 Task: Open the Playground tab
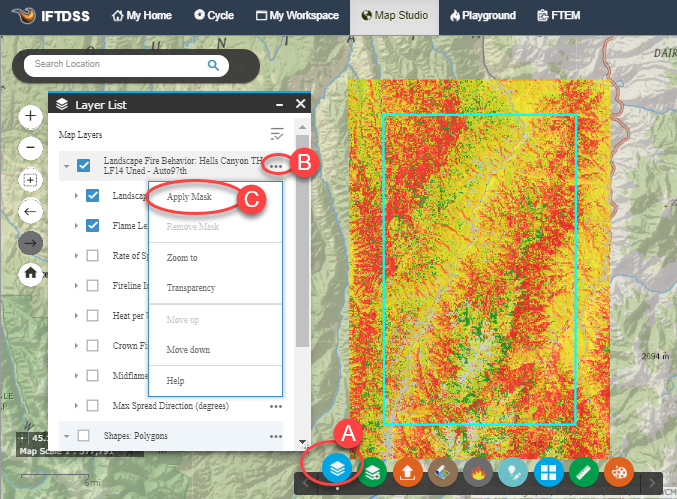coord(483,16)
